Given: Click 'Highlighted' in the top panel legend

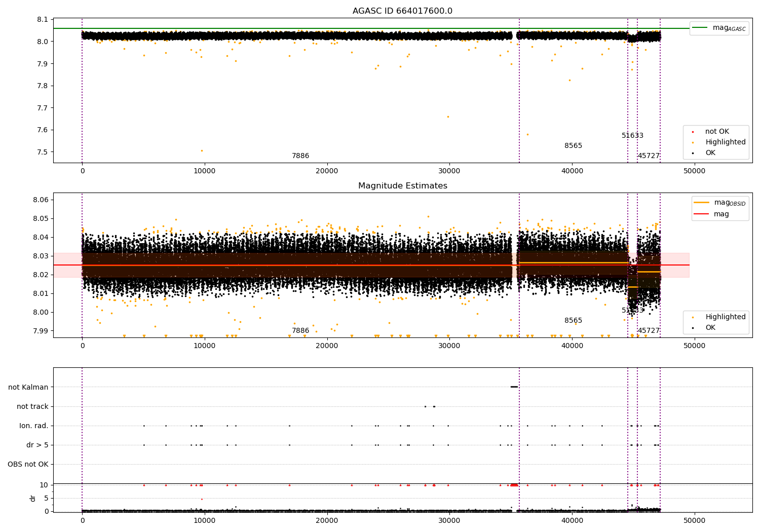Looking at the screenshot, I should [x=725, y=142].
